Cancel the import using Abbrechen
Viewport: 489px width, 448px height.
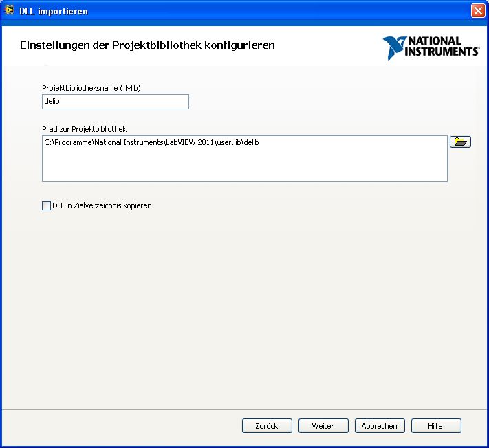[380, 426]
